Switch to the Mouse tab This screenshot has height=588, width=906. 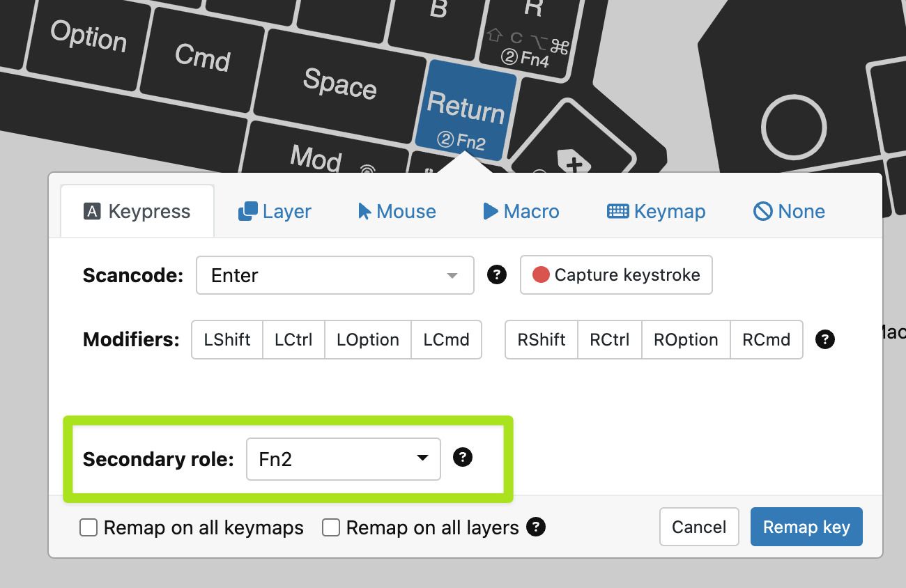(397, 211)
